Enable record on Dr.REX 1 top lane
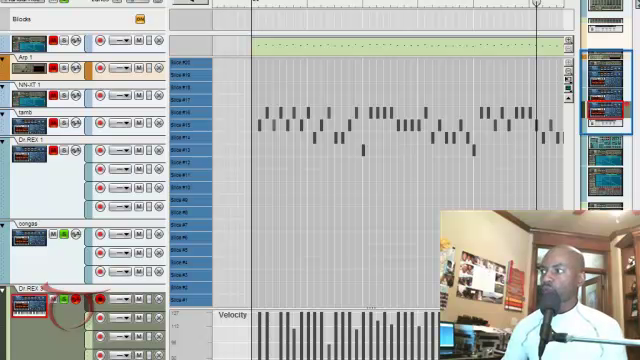Image resolution: width=640 pixels, height=360 pixels. coord(100,151)
